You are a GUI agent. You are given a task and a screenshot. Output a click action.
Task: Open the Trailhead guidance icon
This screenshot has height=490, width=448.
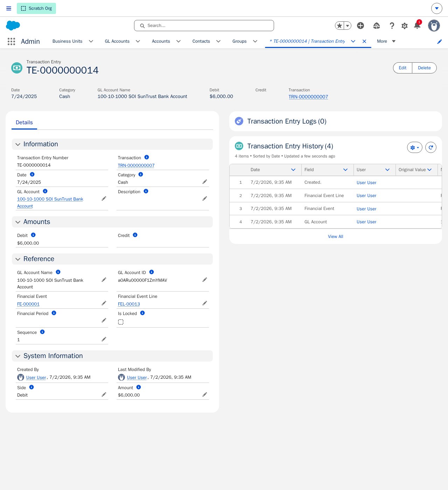click(377, 26)
